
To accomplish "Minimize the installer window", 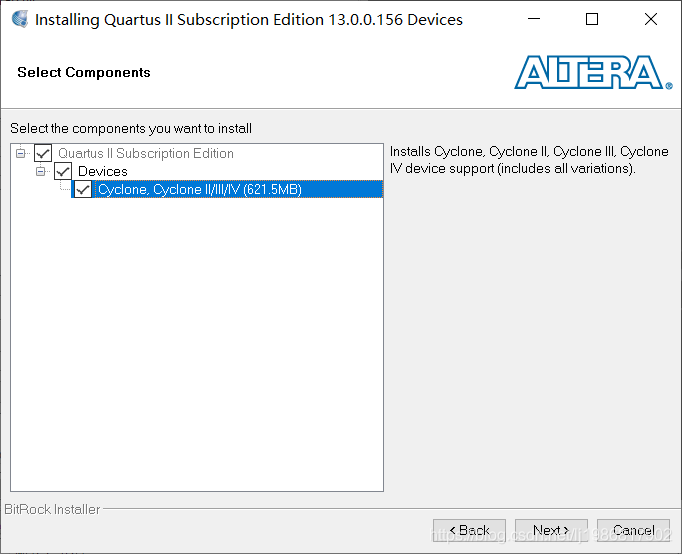I will 534,19.
